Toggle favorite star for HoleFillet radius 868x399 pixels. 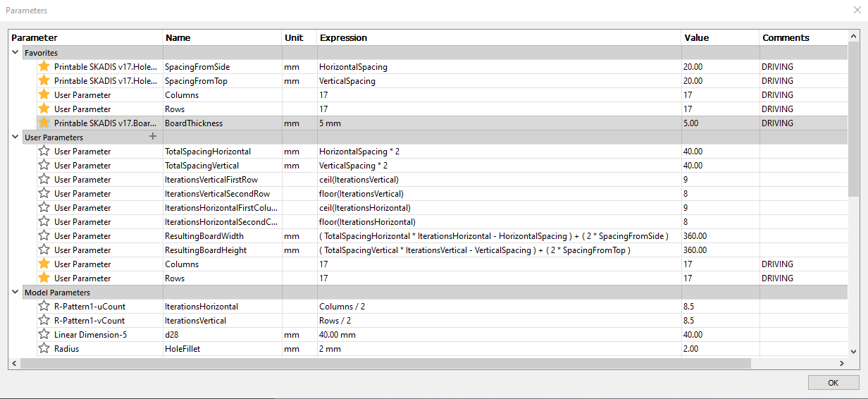coord(44,348)
